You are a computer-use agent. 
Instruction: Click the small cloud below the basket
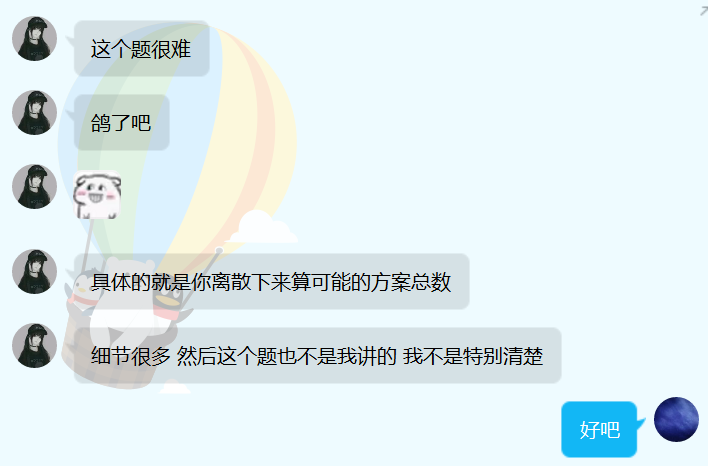coord(175,387)
